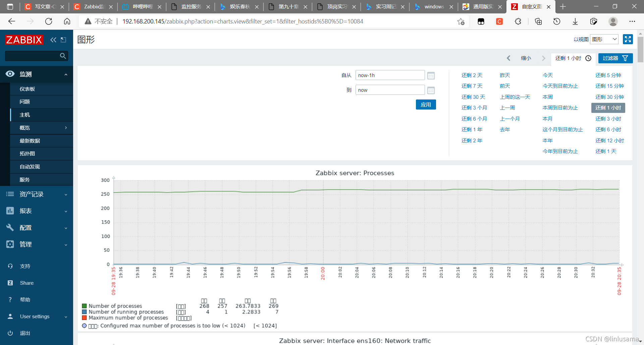Screen dimensions: 644x345
Task: Add this page to favorites
Action: [x=461, y=21]
